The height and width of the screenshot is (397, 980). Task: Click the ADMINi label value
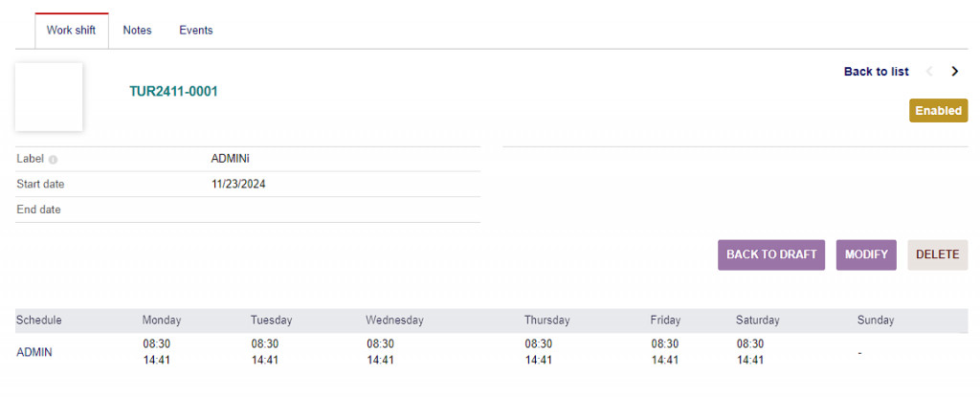click(230, 159)
